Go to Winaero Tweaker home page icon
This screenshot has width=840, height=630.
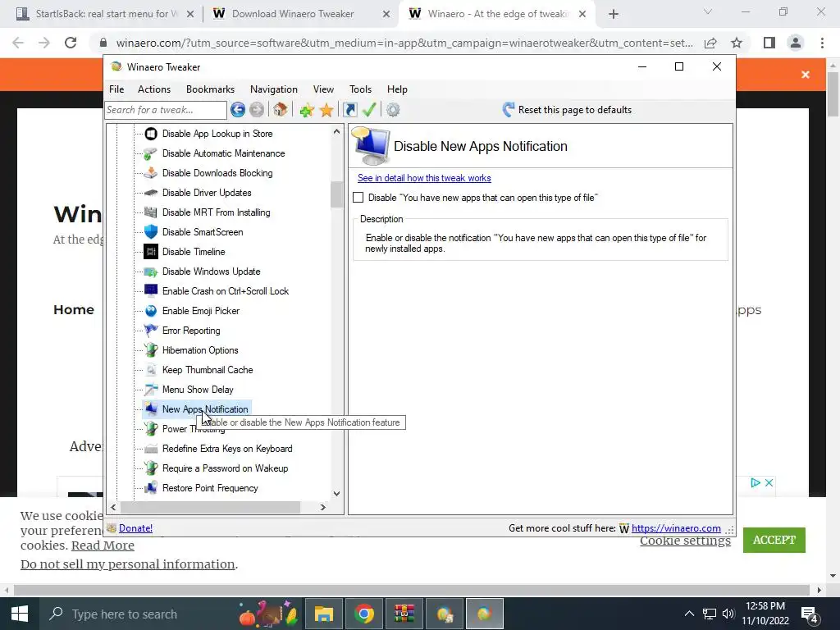coord(281,110)
